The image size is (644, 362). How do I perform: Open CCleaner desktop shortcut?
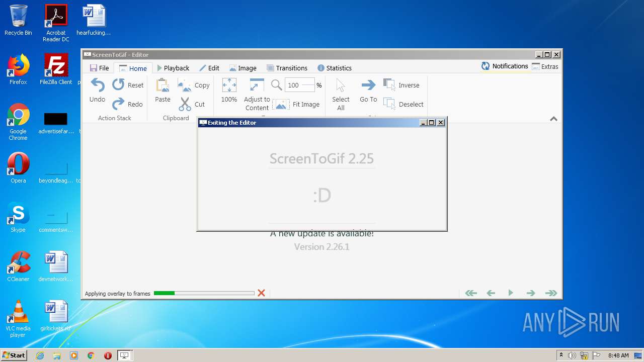click(x=18, y=266)
